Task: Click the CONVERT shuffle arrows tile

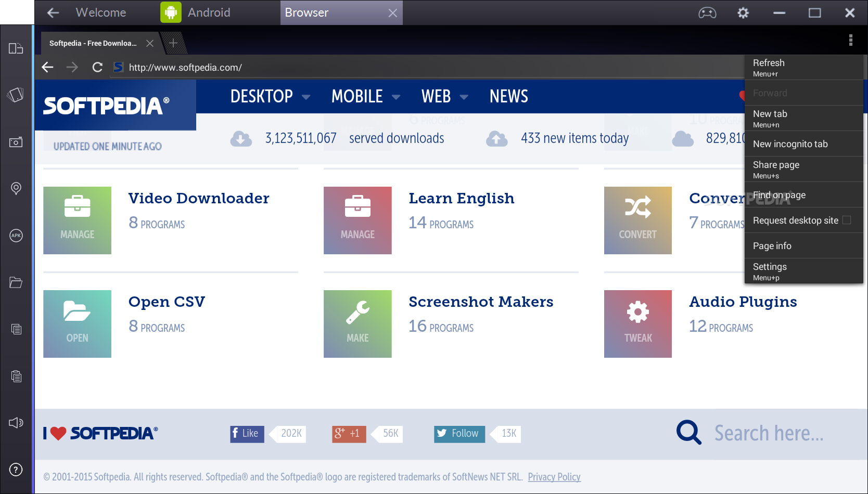Action: (x=638, y=220)
